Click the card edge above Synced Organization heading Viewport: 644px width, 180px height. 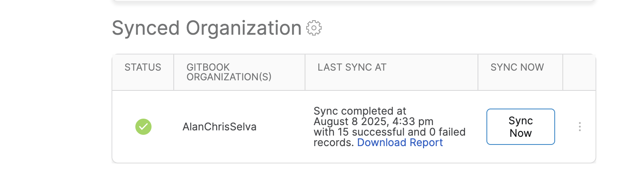click(354, 1)
